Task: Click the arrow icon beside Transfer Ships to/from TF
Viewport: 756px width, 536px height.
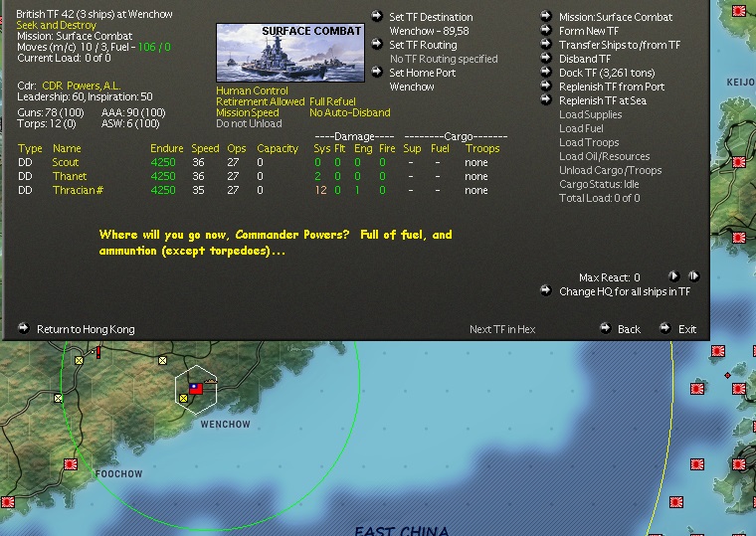Action: (546, 44)
